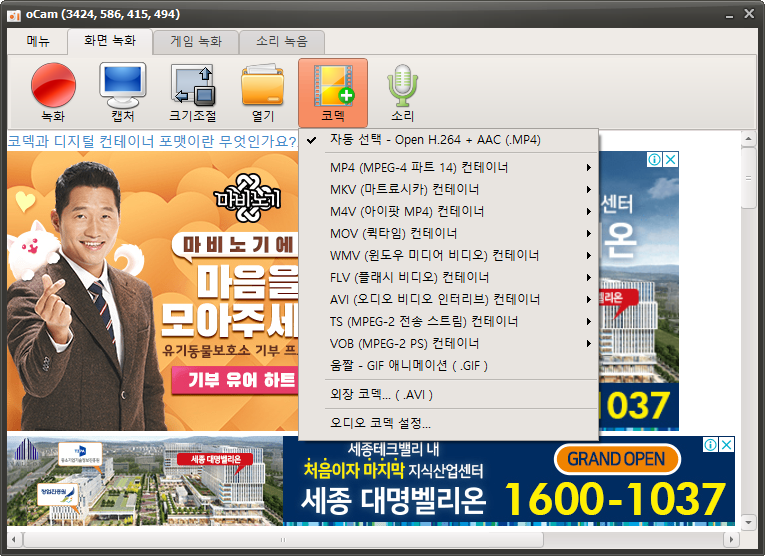765x556 pixels.
Task: Click the GRAND OPEN orange badge
Action: point(617,459)
